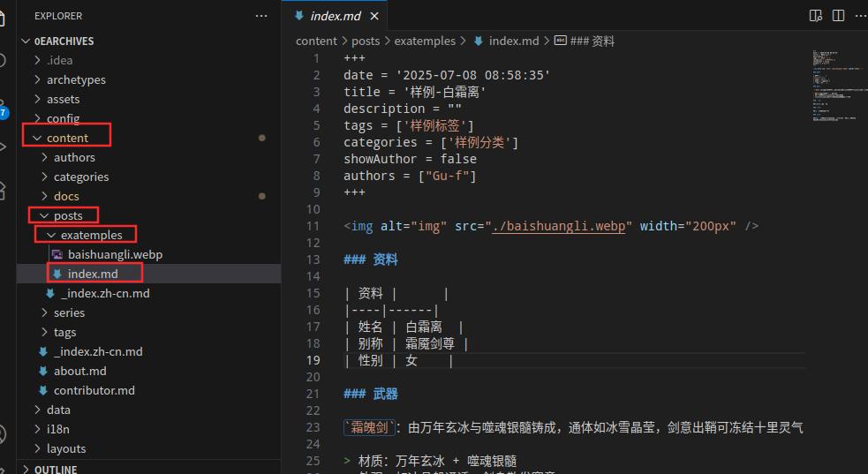This screenshot has width=868, height=474.
Task: Open Explorer views and more actions menu
Action: 261,16
